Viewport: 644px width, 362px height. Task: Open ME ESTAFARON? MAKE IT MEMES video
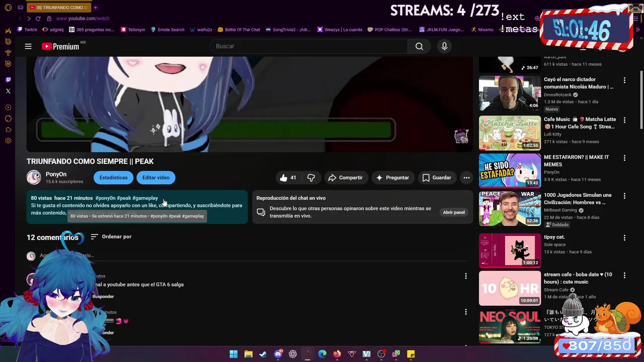pyautogui.click(x=510, y=170)
